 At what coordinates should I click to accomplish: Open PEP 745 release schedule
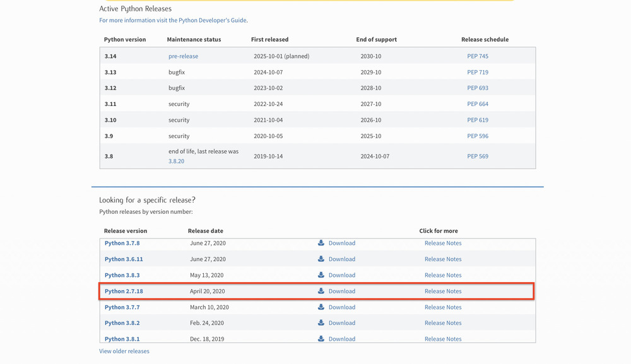pos(477,56)
